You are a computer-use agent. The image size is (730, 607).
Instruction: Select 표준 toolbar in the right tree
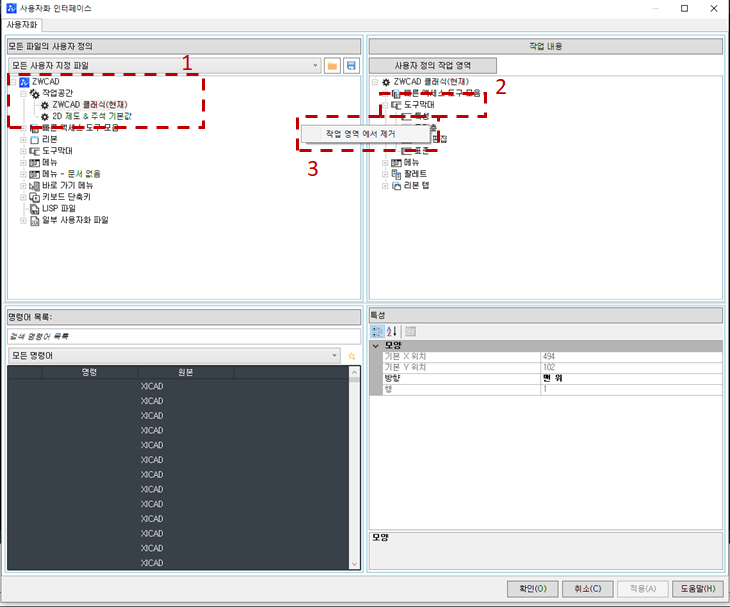[422, 151]
